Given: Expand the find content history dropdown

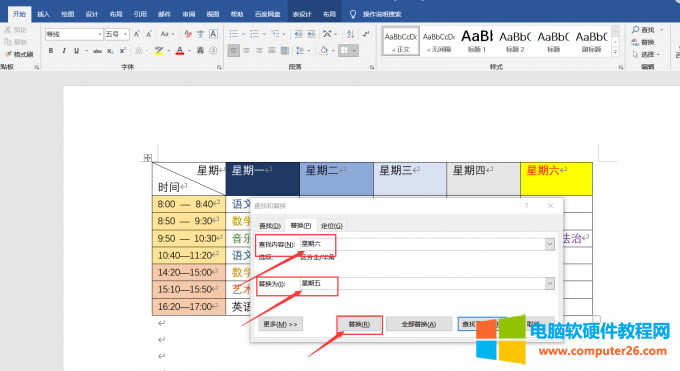Looking at the screenshot, I should click(x=549, y=244).
